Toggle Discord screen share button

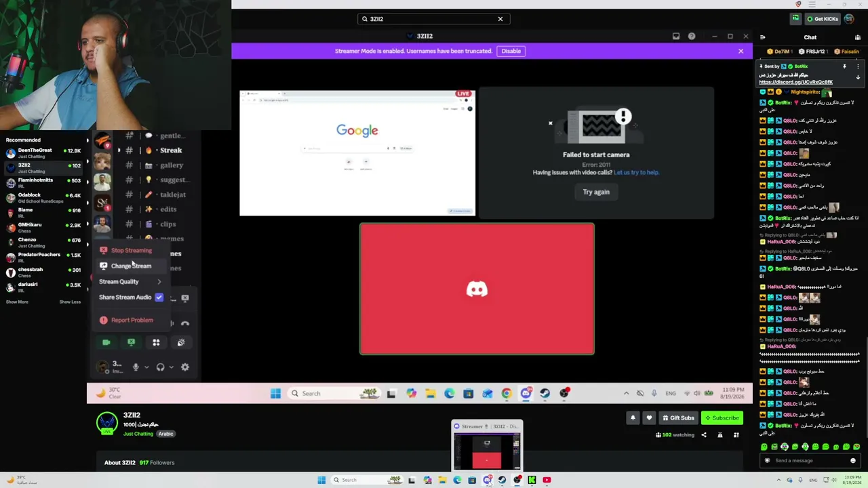coord(131,343)
